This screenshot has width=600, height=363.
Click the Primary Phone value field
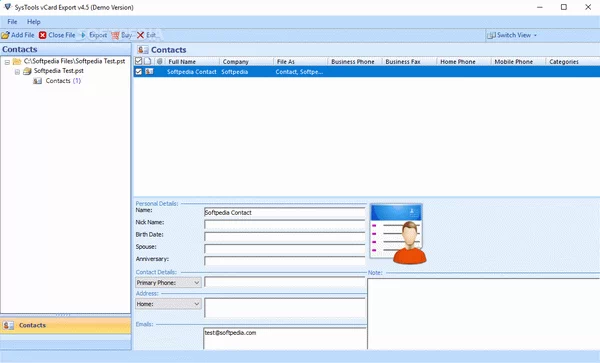coord(285,283)
